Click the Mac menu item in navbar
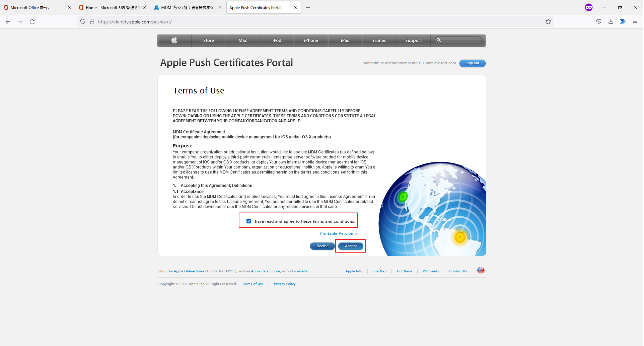The width and height of the screenshot is (644, 346). click(x=242, y=40)
